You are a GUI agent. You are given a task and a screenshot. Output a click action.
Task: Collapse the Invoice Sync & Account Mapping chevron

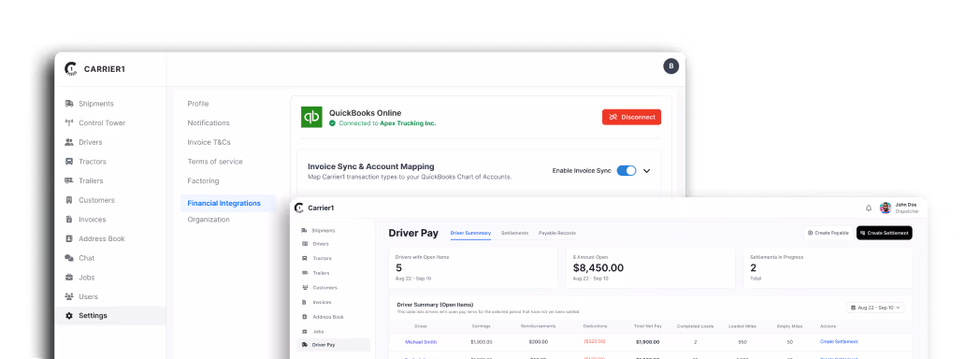[647, 171]
